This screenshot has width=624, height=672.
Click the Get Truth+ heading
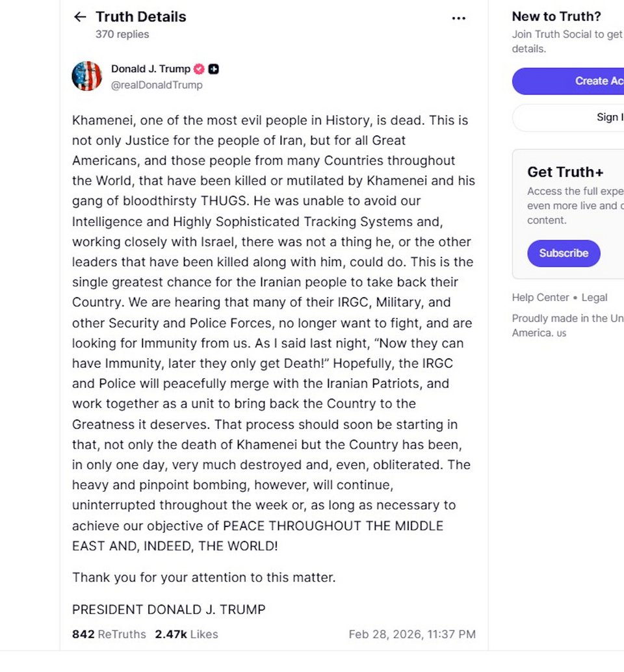[x=565, y=172]
